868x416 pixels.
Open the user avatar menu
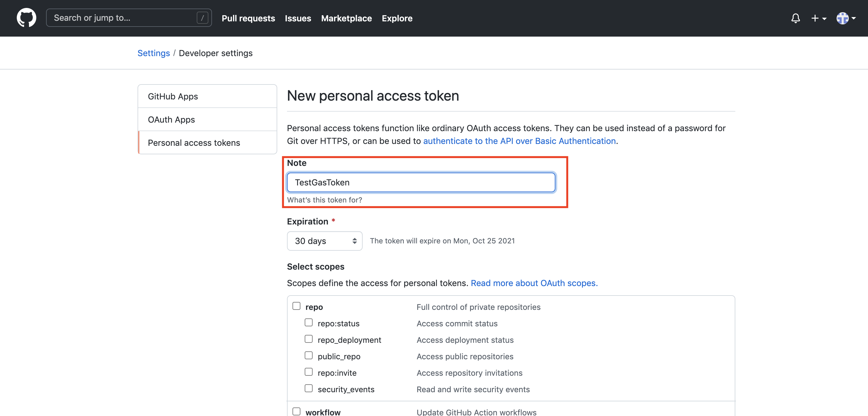click(846, 18)
